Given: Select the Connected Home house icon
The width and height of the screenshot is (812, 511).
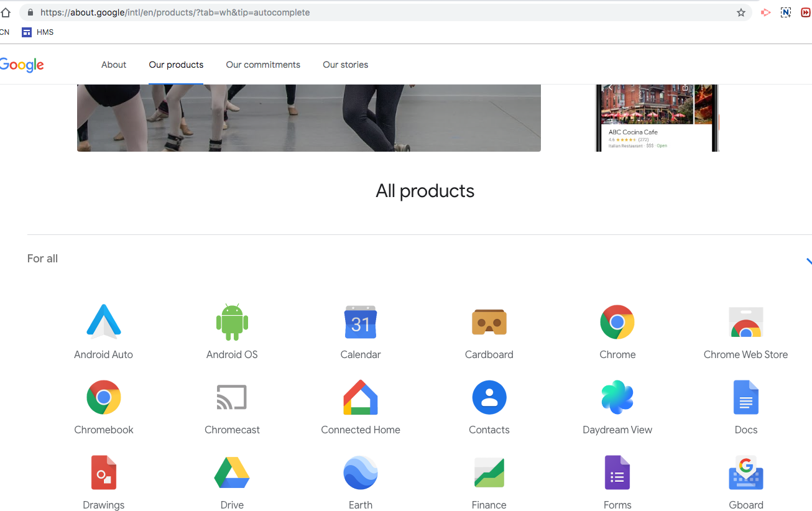Looking at the screenshot, I should click(361, 397).
